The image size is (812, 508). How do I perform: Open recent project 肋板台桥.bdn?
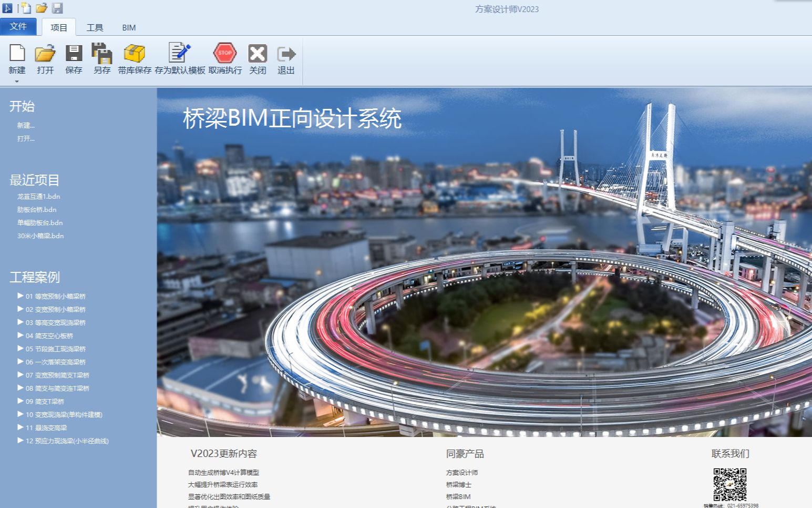coord(37,209)
